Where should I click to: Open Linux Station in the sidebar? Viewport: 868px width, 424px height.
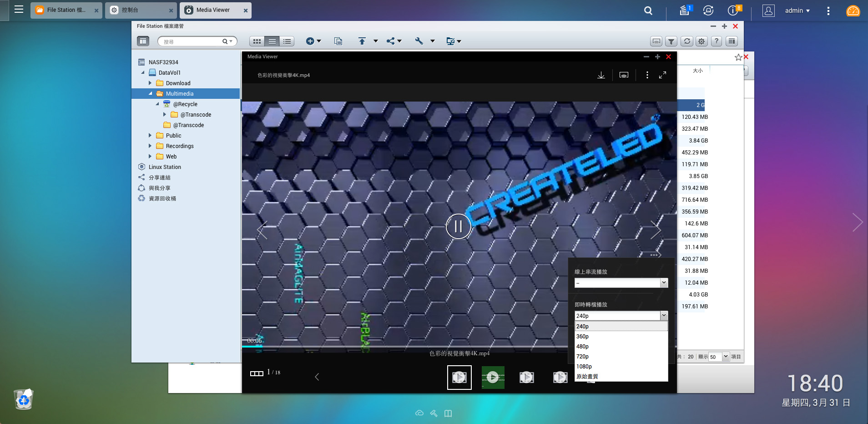[165, 167]
